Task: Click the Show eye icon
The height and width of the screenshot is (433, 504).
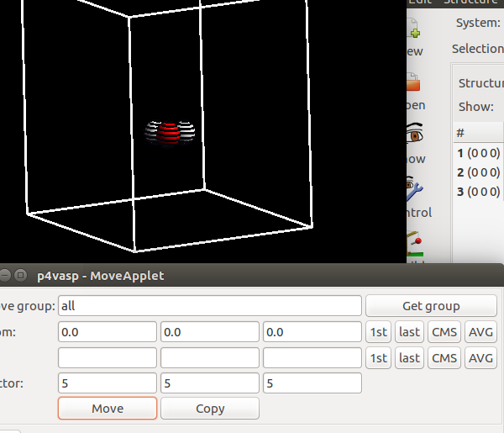Action: point(414,136)
